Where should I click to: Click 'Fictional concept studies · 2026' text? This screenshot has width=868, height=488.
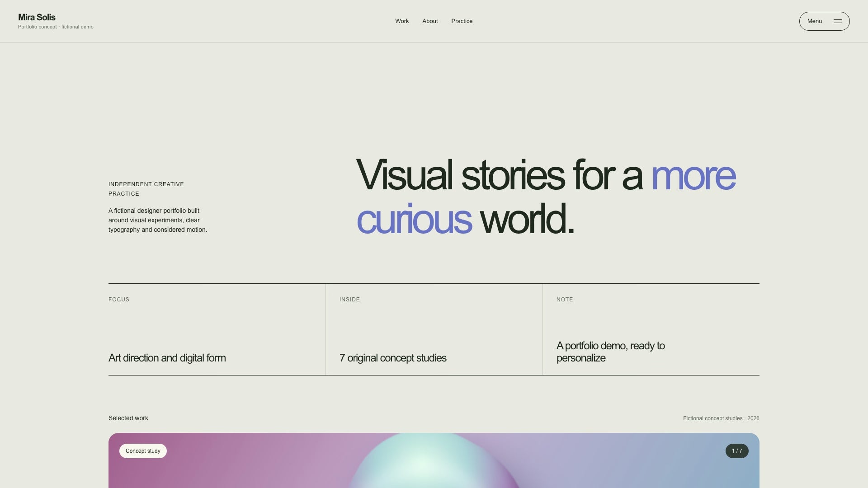coord(721,418)
